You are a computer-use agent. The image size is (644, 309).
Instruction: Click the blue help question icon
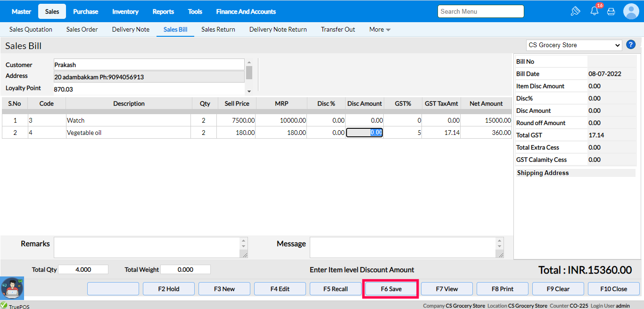coord(630,45)
